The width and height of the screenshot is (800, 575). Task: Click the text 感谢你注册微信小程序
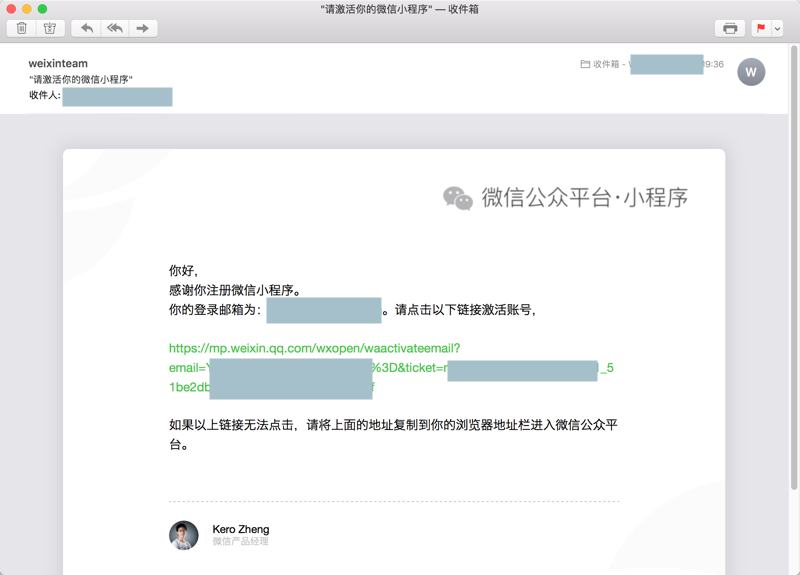pyautogui.click(x=235, y=290)
